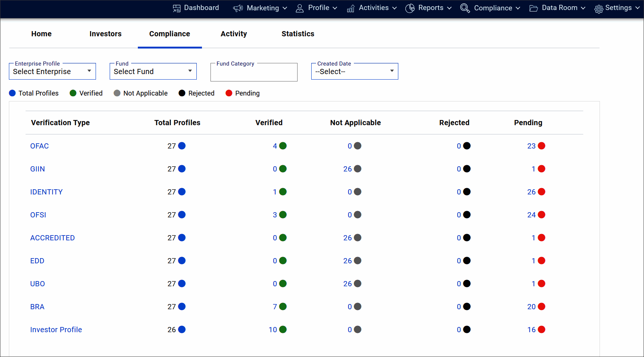This screenshot has width=644, height=357.
Task: Click the blue Total Profiles legend dot
Action: point(12,93)
